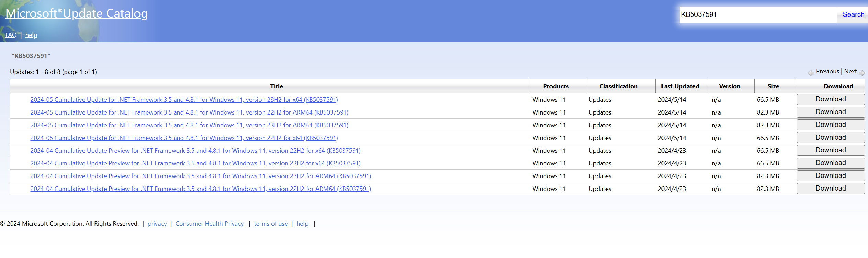The image size is (868, 258).
Task: Open 2024-05 update for 23H2 x64
Action: point(184,100)
